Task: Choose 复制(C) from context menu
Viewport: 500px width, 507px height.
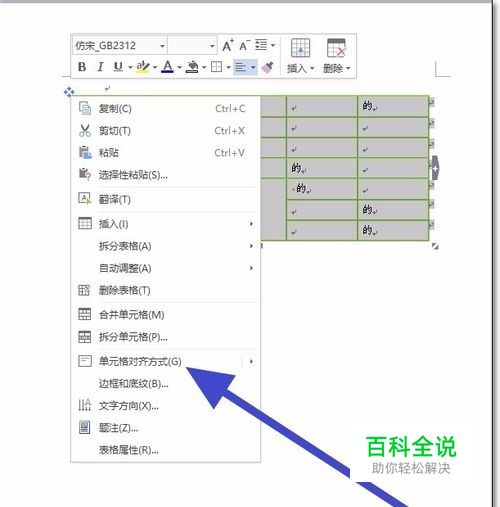Action: click(165, 109)
